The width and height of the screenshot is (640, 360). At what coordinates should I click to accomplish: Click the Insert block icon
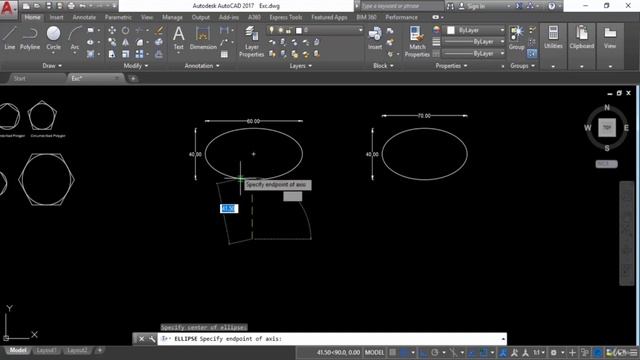[375, 38]
